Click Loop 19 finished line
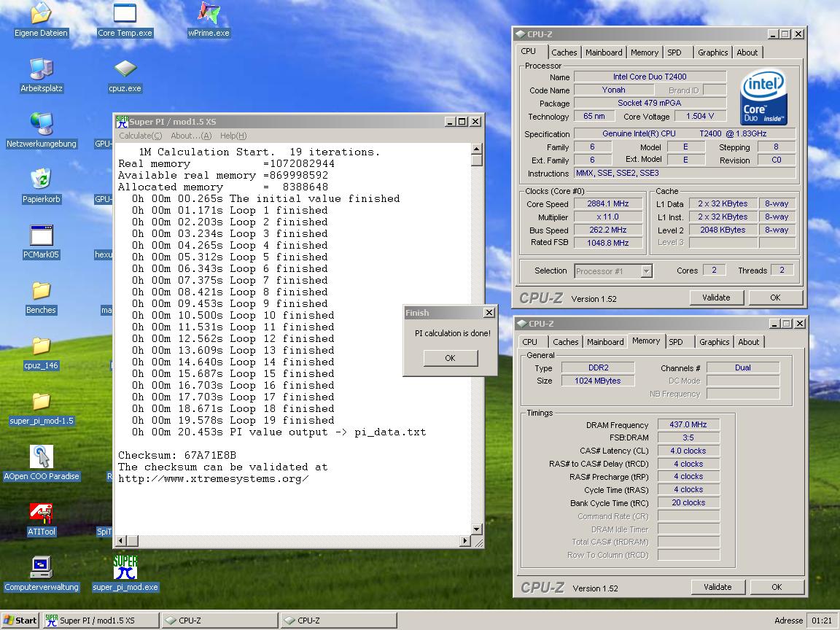Viewport: 840px width, 630px height. tap(233, 421)
